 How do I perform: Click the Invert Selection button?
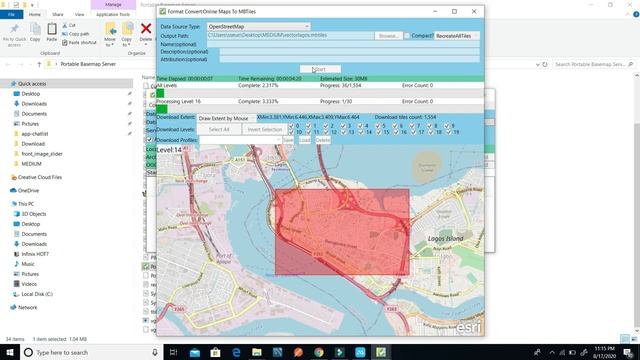point(265,129)
